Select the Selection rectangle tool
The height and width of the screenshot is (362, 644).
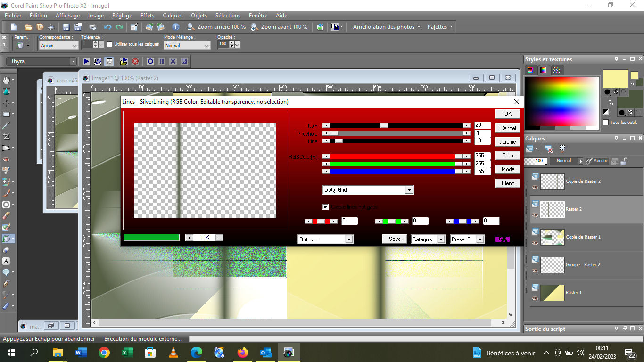pos(7,114)
